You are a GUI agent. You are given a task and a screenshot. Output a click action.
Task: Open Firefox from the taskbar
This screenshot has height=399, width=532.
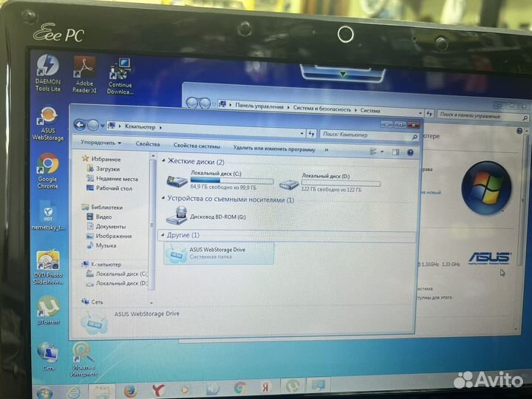pos(130,391)
